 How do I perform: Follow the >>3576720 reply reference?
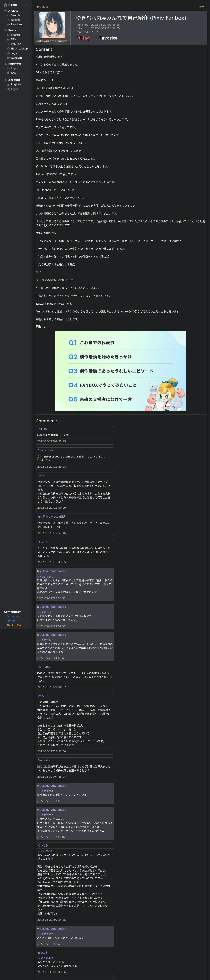45,815
